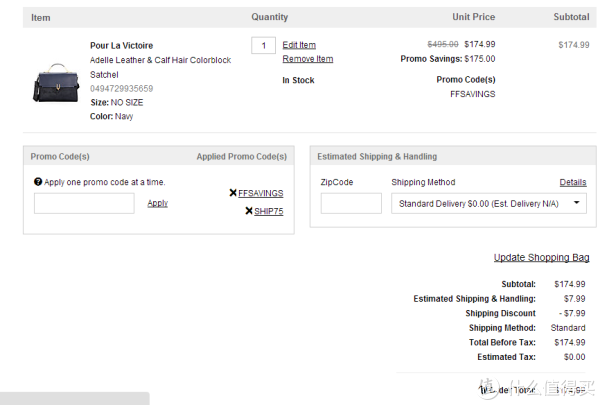Image resolution: width=600 pixels, height=405 pixels.
Task: Open the satchel product thumbnail image
Action: point(56,83)
